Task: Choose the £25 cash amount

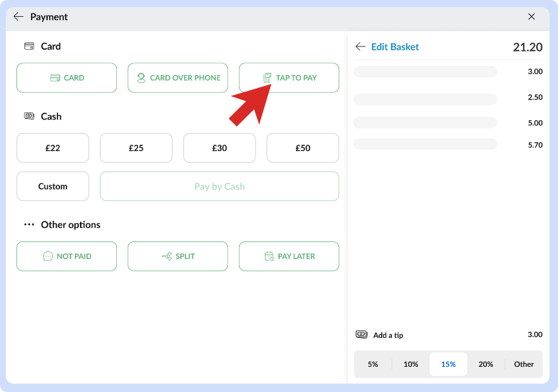Action: click(136, 148)
